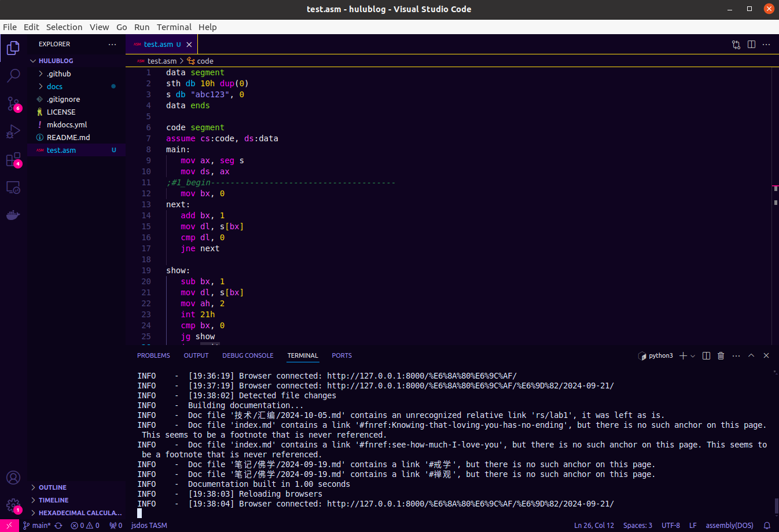Open the Go menu
779x532 pixels.
[122, 27]
